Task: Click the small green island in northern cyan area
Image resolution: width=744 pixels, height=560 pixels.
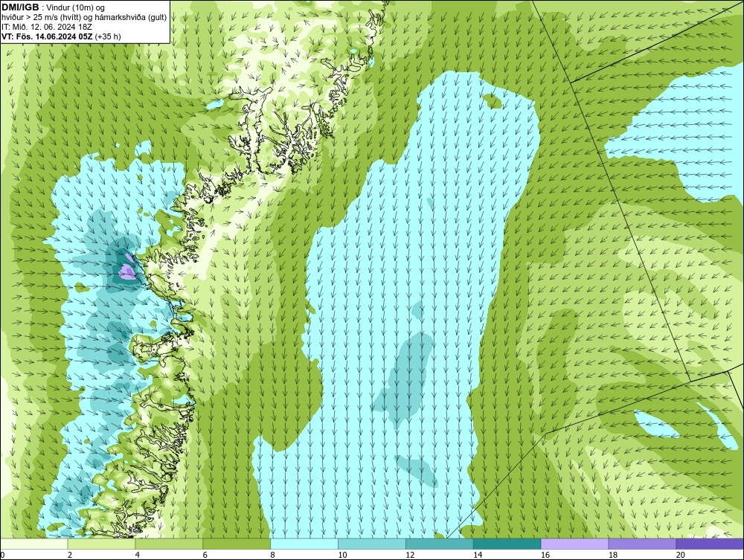Action: point(493,100)
